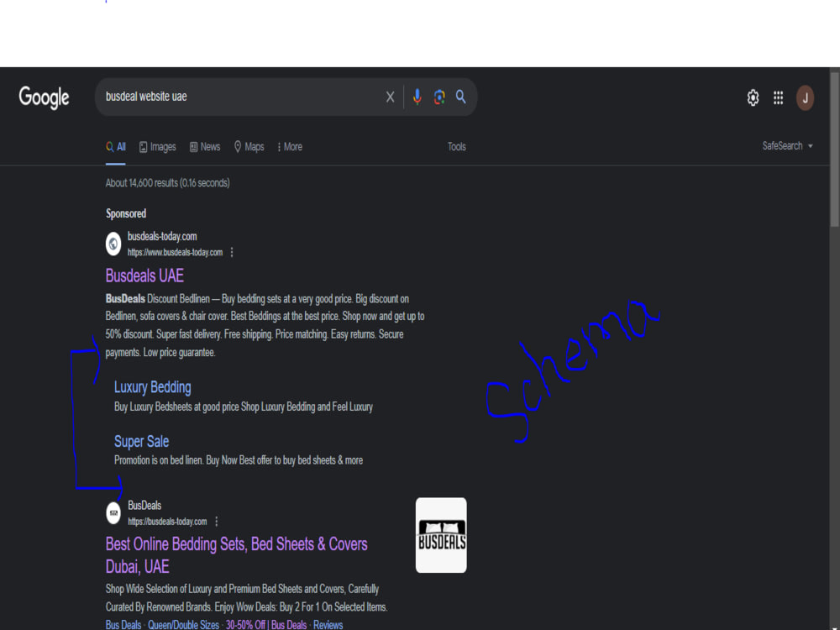Clear the search box with the X icon

pyautogui.click(x=390, y=97)
